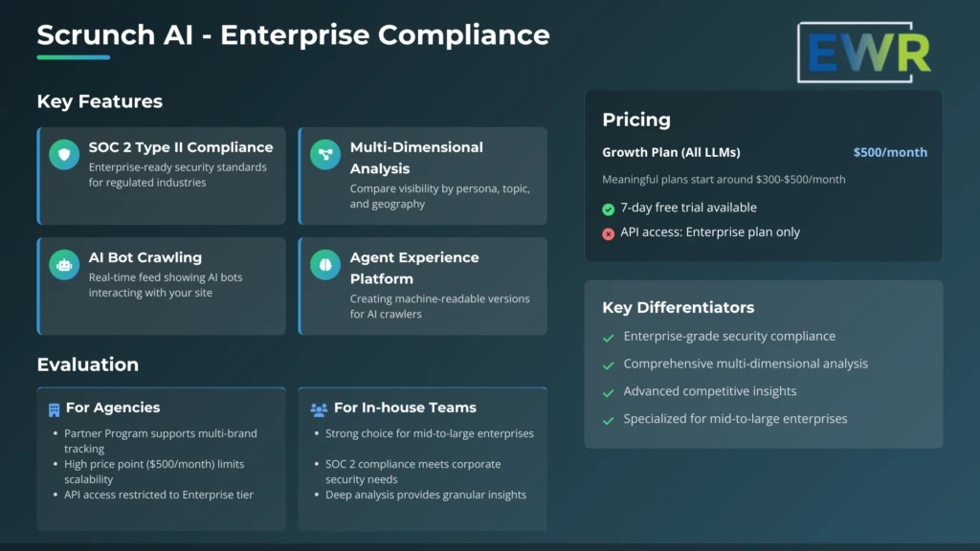
Task: Click the brain icon for Agent Experience Platform
Action: (325, 265)
